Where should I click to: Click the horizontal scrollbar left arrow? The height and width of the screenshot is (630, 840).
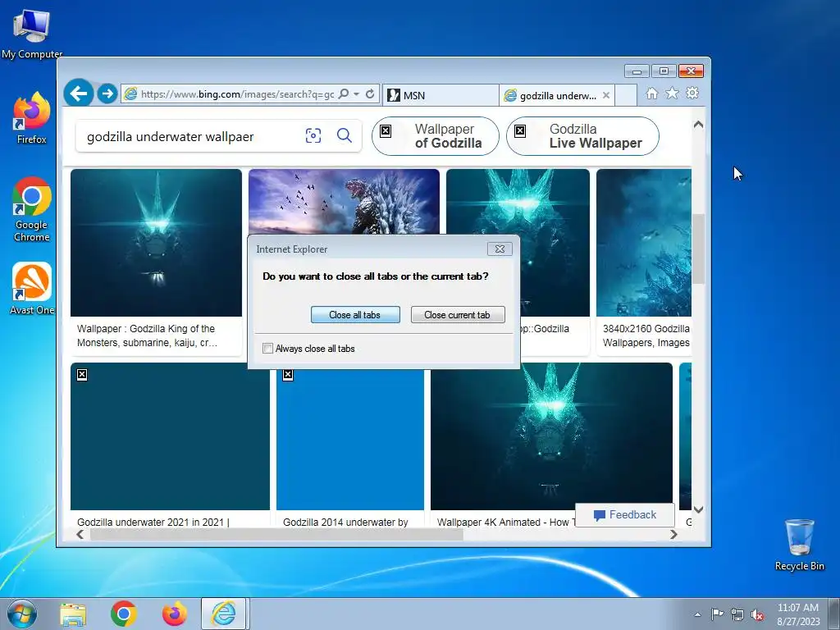[x=80, y=534]
